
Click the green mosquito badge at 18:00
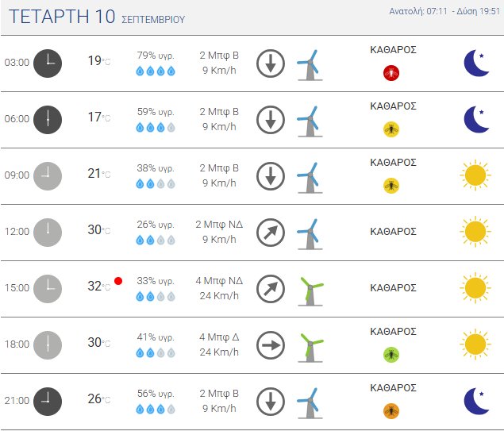(391, 354)
